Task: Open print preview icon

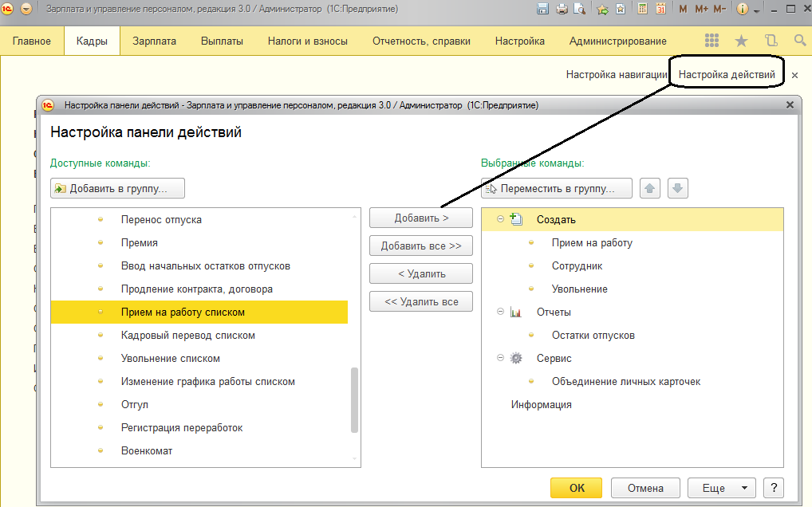Action: coord(579,9)
